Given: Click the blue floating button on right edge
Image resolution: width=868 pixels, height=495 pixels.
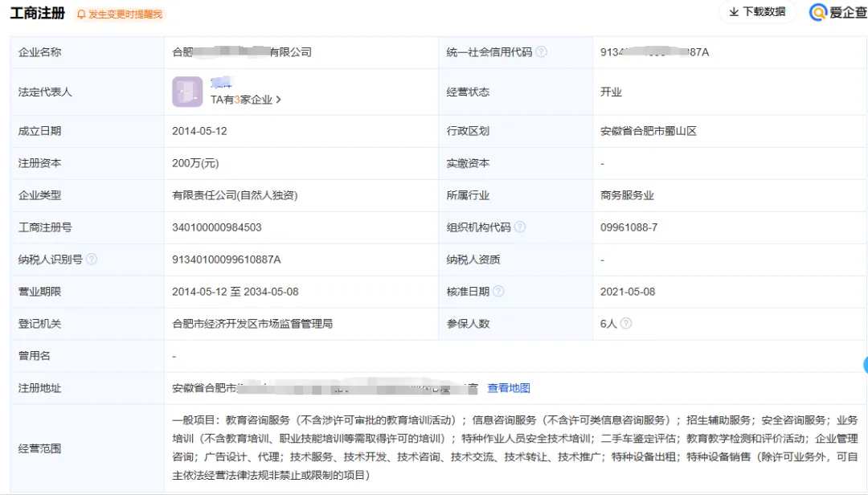Looking at the screenshot, I should [865, 365].
